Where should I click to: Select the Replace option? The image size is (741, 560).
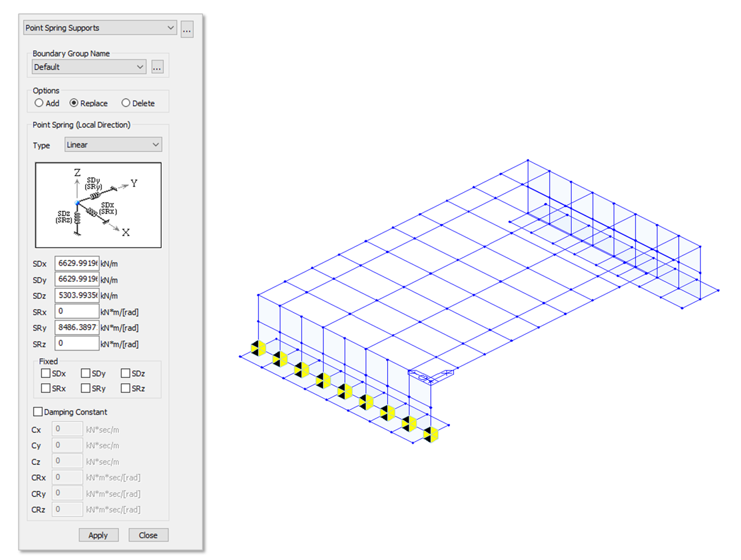click(x=75, y=103)
